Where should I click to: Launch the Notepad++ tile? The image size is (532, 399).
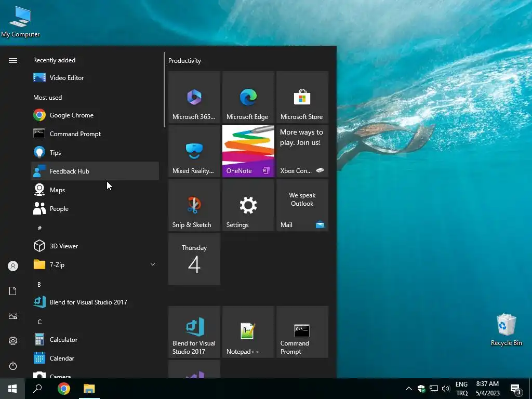(248, 332)
